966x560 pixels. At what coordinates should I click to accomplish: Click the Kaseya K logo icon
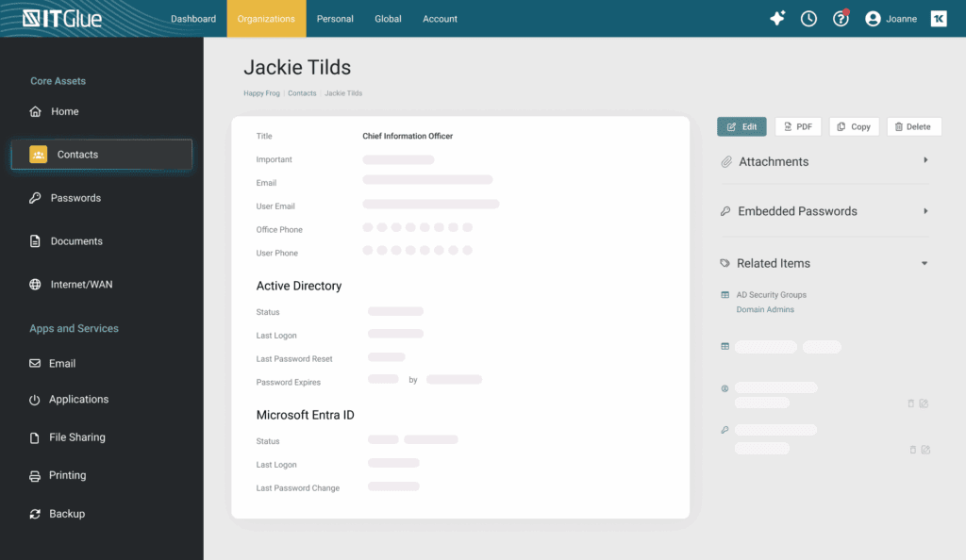point(938,19)
